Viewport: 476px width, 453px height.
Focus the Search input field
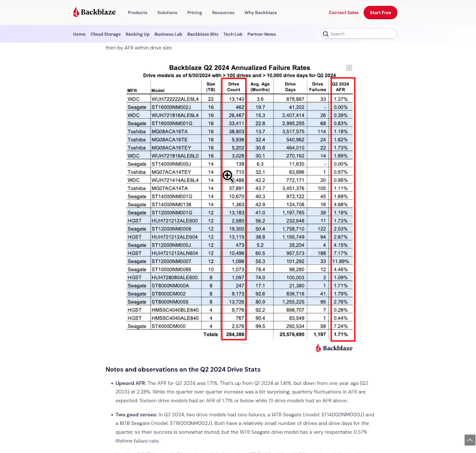coord(359,34)
